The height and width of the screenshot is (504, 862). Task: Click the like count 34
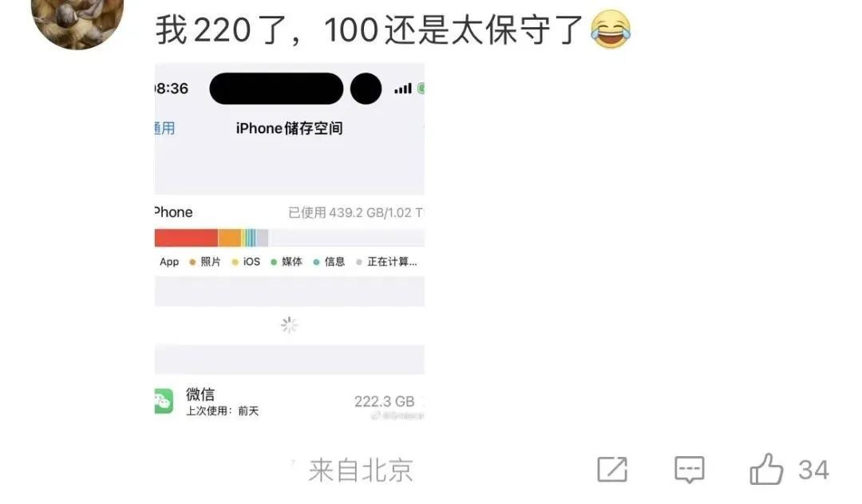813,470
